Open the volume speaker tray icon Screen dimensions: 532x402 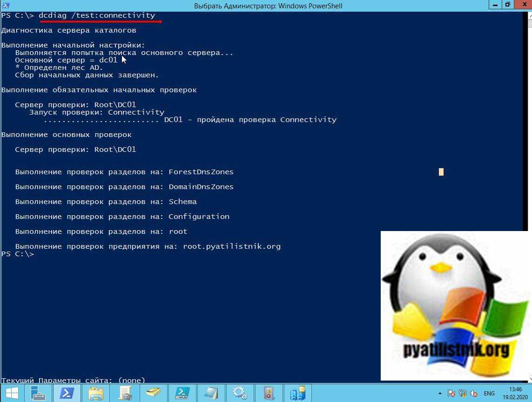click(x=474, y=394)
